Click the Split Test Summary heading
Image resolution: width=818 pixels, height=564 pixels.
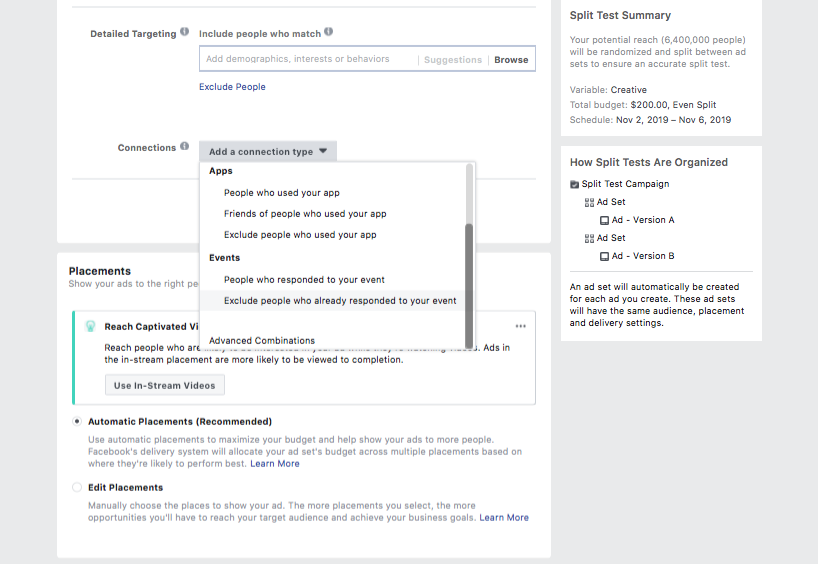620,15
